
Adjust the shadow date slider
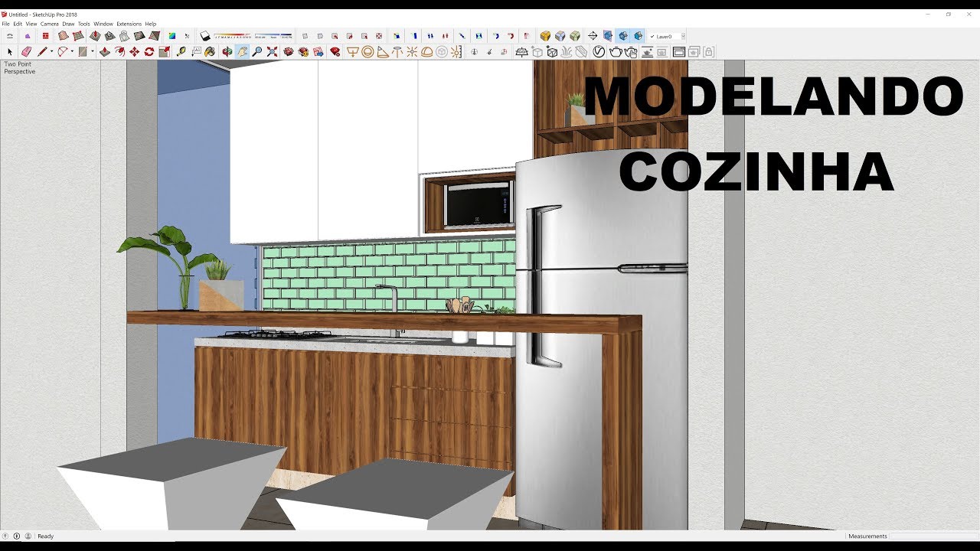point(233,35)
